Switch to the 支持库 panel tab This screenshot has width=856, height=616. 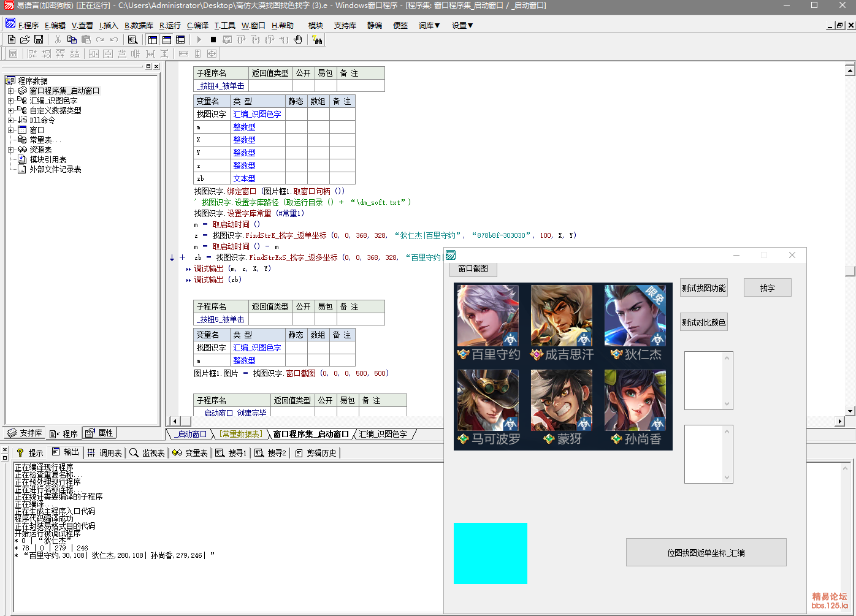coord(25,433)
